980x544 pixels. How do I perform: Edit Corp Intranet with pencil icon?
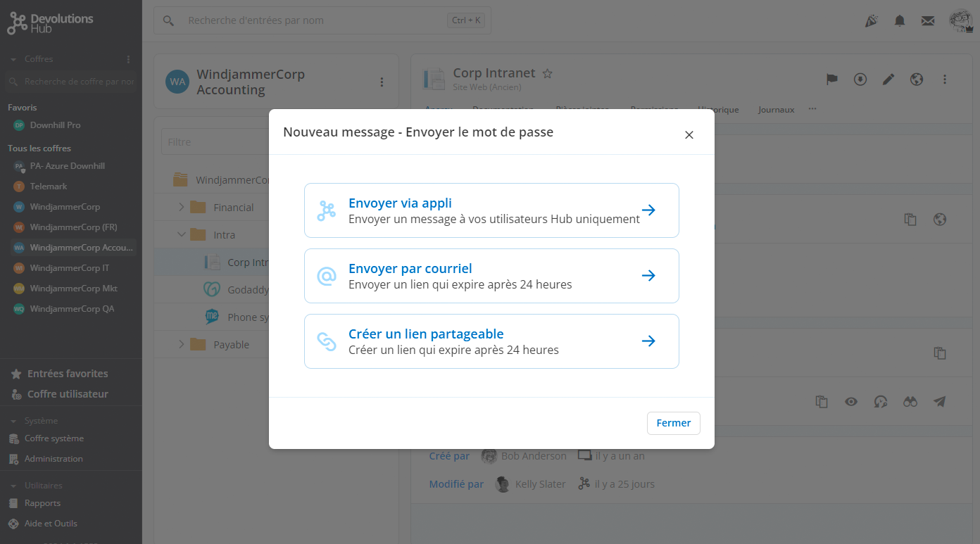(x=888, y=80)
